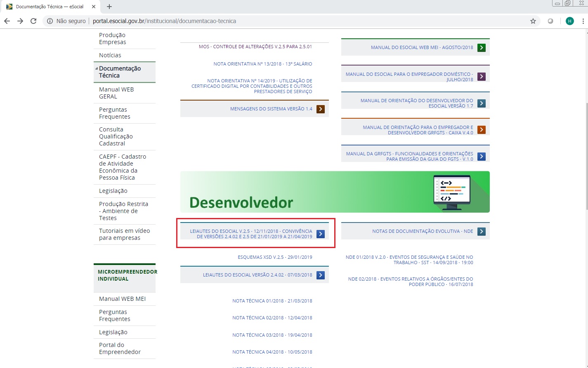The width and height of the screenshot is (588, 368).
Task: Open Notas de Documentação Evolutiva NDE link
Action: pos(423,231)
